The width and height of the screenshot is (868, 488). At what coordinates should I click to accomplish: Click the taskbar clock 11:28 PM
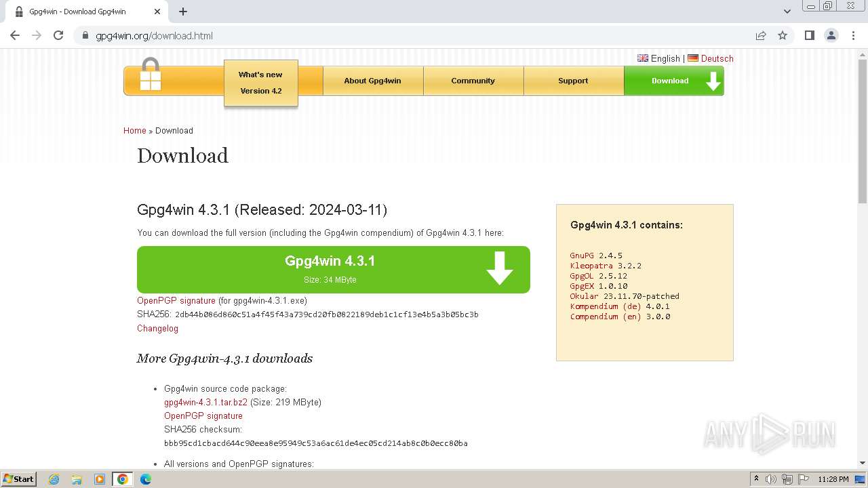click(833, 479)
